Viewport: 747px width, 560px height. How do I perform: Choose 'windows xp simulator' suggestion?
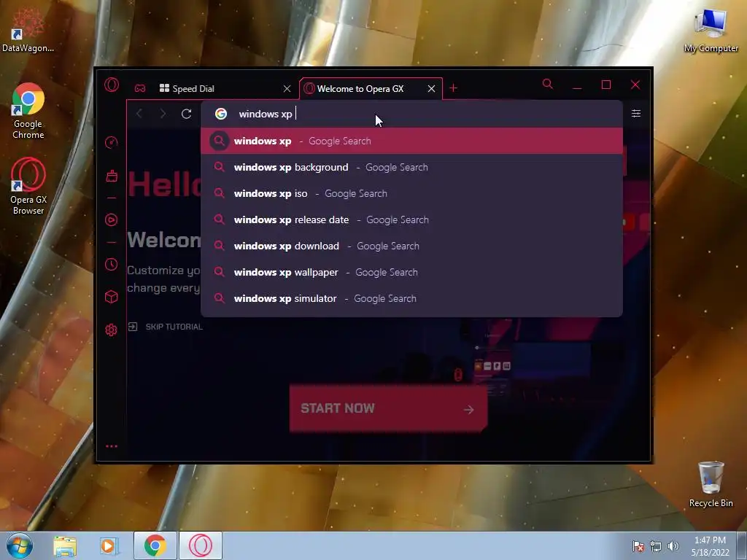[411, 298]
